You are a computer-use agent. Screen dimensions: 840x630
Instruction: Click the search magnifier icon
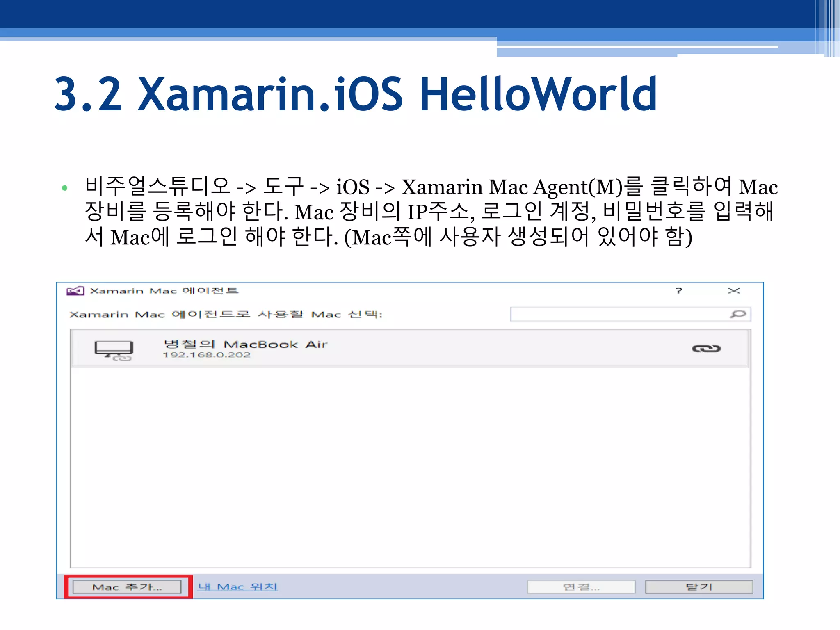tap(738, 314)
